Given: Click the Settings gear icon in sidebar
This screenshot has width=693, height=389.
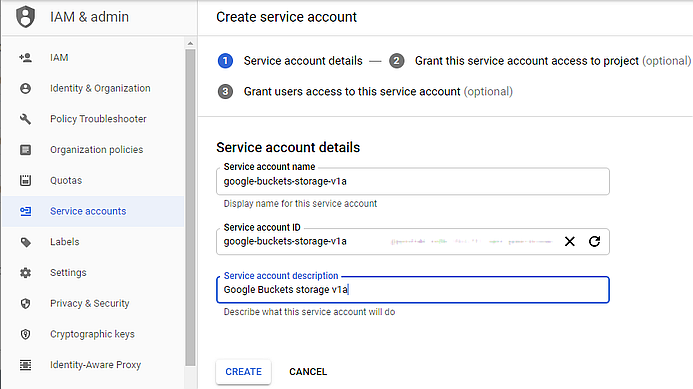Looking at the screenshot, I should click(x=26, y=273).
